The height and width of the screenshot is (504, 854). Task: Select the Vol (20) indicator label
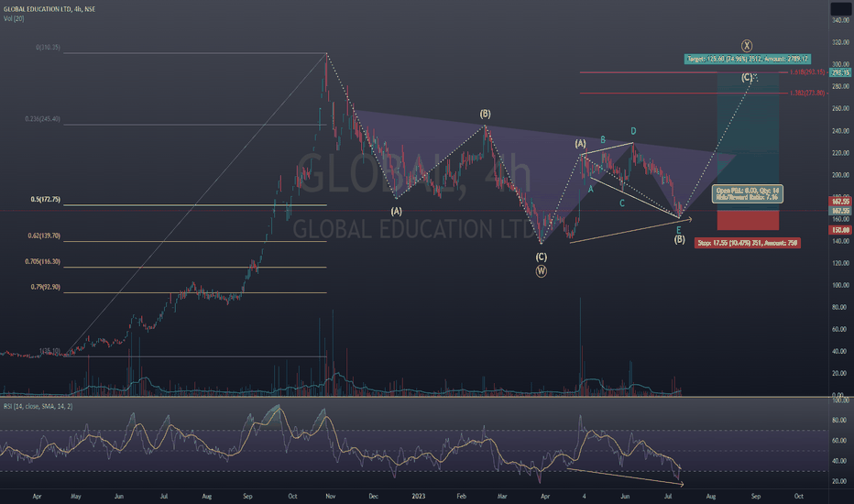coord(14,18)
